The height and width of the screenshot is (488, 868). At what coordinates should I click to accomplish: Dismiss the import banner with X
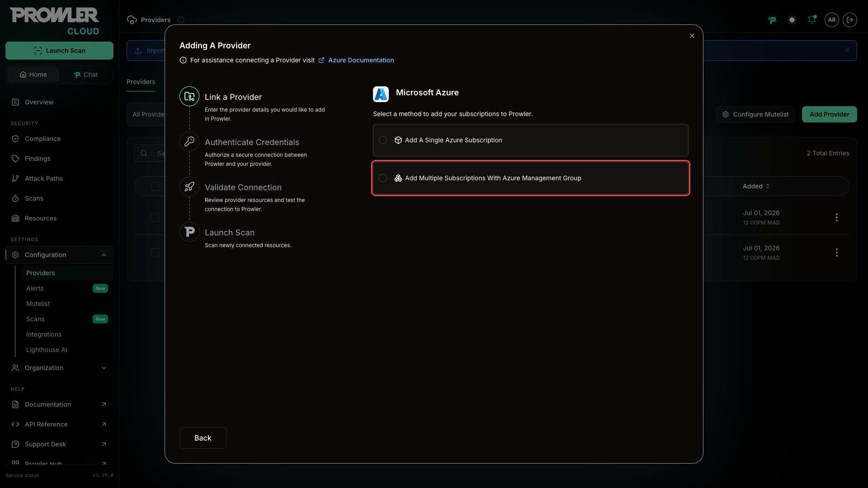tap(848, 50)
